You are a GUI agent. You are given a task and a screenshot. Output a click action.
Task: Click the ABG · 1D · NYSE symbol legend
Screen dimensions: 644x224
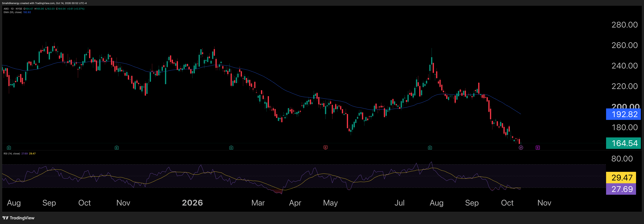point(13,9)
